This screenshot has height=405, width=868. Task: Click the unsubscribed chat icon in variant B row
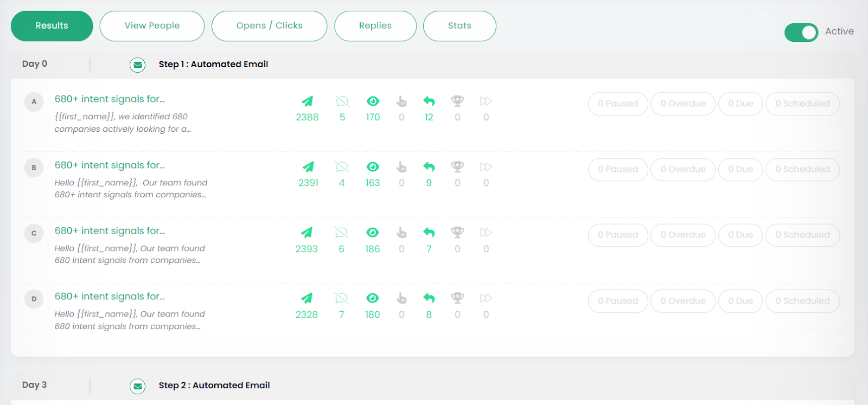tap(342, 167)
